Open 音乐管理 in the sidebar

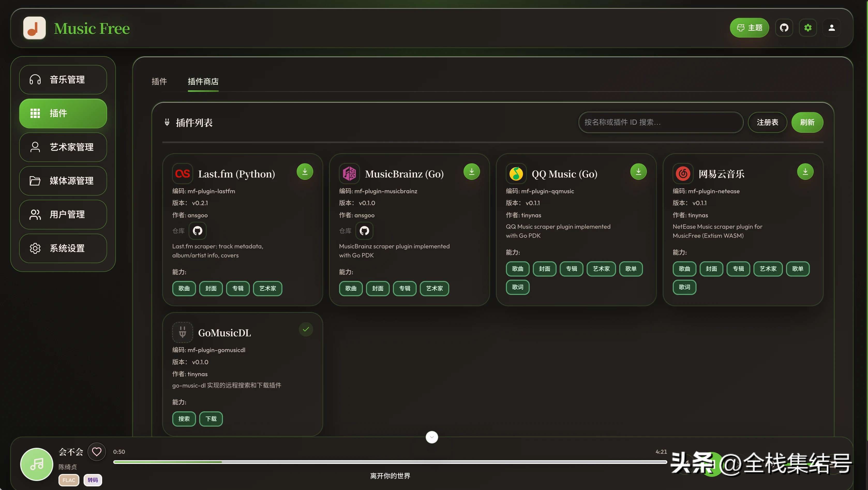pos(63,79)
